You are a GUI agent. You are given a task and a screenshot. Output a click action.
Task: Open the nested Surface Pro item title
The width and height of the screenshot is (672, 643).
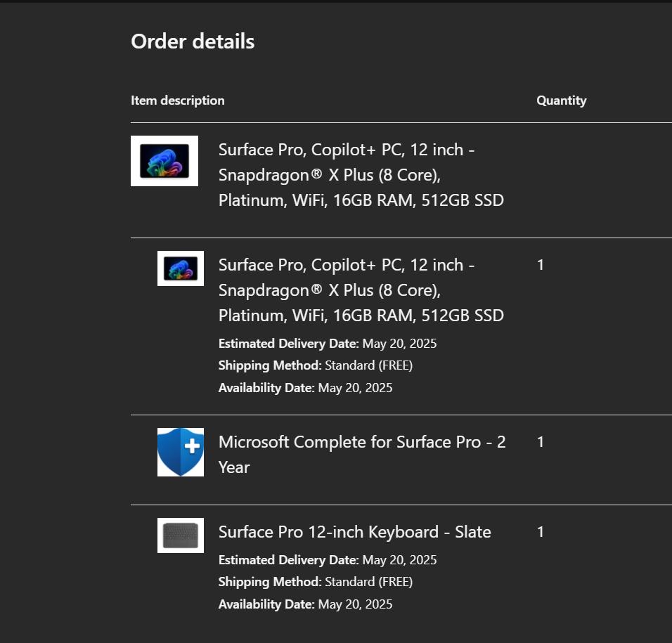coord(361,290)
